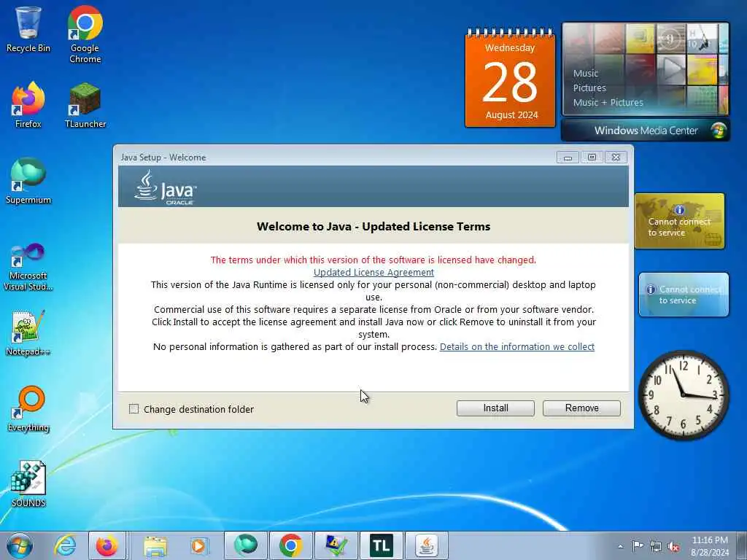The image size is (747, 560).
Task: Click the blue Cannot connect to service gadget
Action: point(684,295)
